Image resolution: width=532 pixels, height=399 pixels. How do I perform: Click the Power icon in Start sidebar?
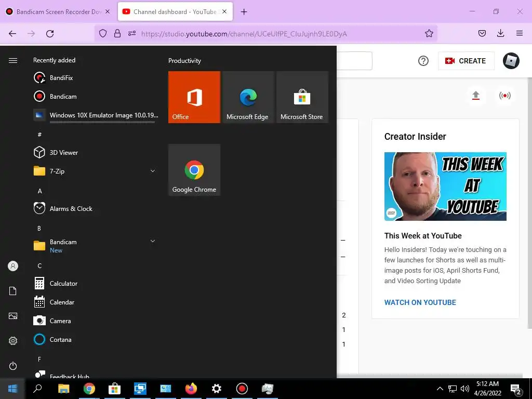pos(13,366)
